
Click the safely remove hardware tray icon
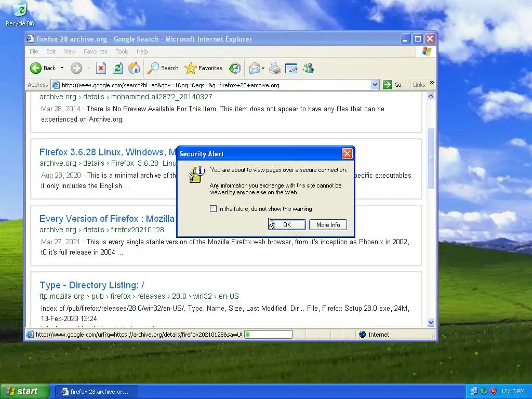(x=484, y=391)
